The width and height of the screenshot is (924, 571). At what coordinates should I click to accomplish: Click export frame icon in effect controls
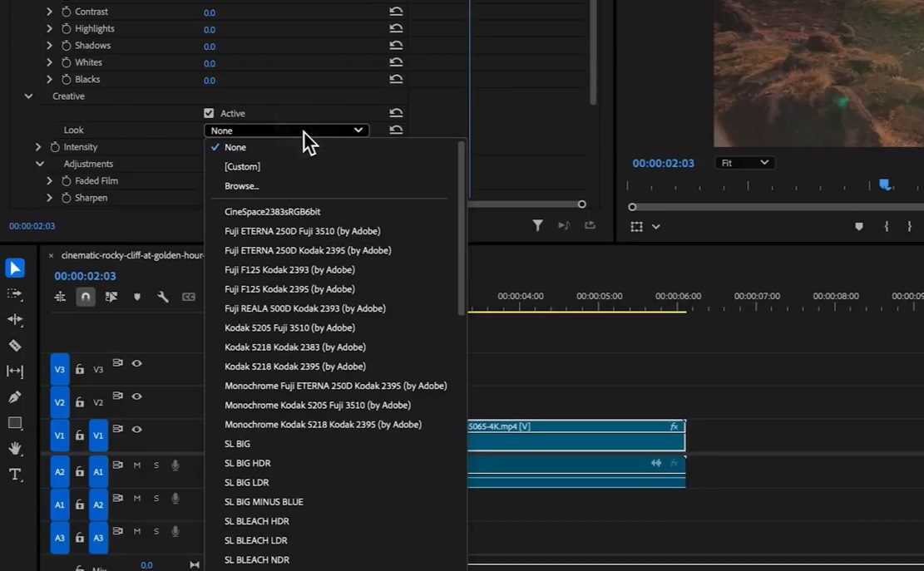click(590, 225)
